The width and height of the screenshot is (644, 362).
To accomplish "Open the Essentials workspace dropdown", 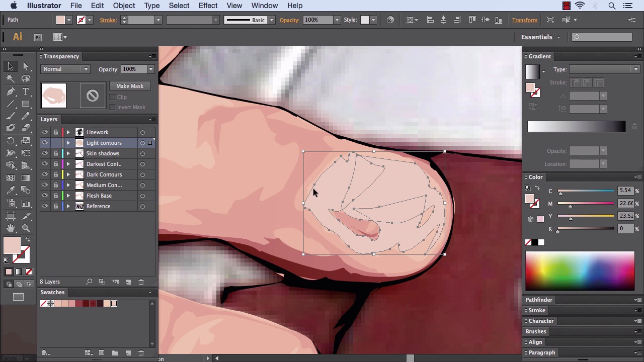I will [x=540, y=37].
